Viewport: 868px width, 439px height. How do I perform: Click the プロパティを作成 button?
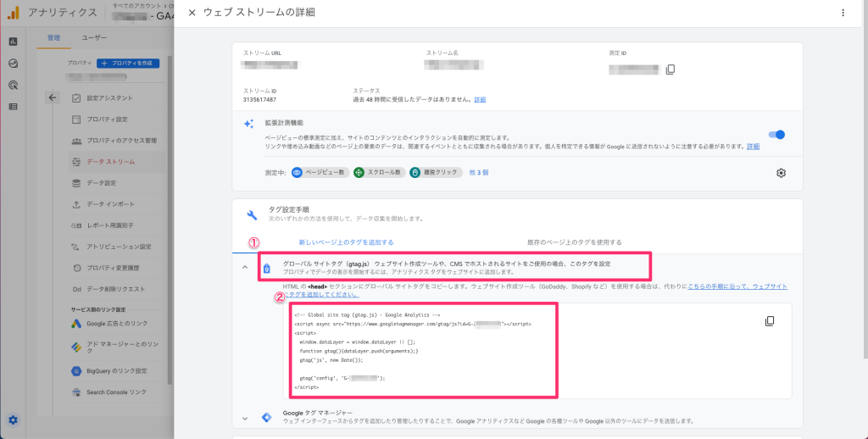[x=128, y=63]
